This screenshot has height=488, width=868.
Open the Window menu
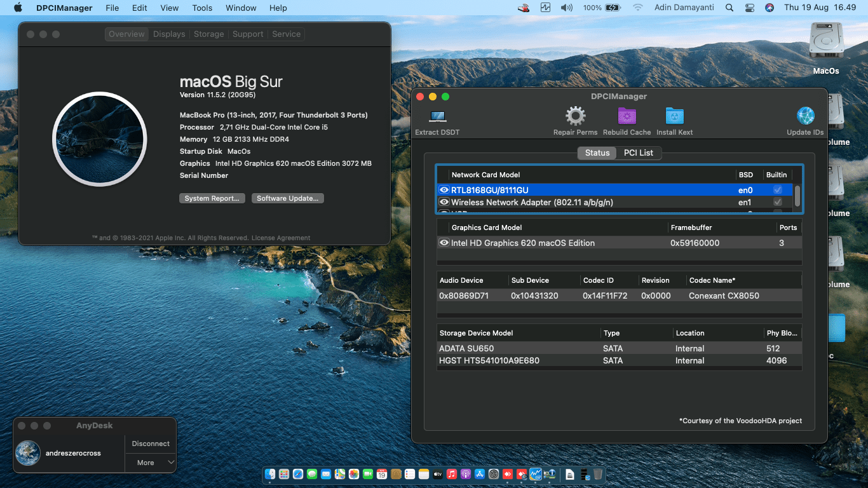[x=241, y=8]
